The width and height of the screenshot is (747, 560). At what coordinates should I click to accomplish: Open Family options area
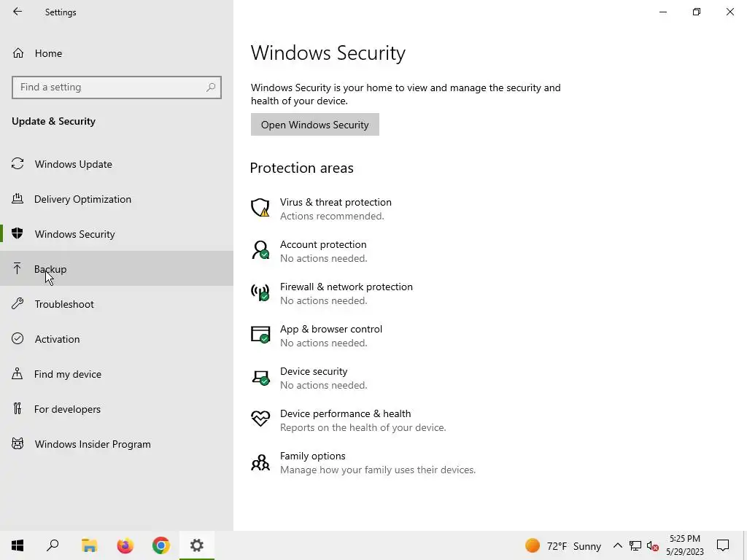(312, 456)
